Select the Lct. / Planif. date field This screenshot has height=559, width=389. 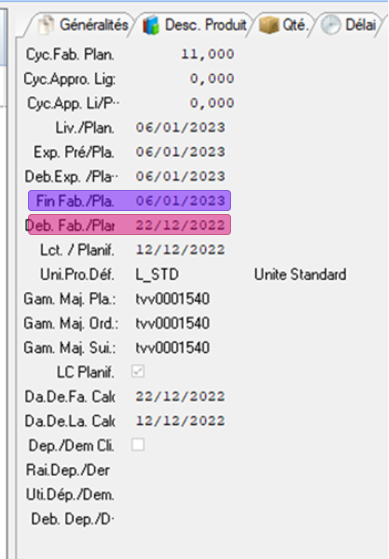(180, 250)
